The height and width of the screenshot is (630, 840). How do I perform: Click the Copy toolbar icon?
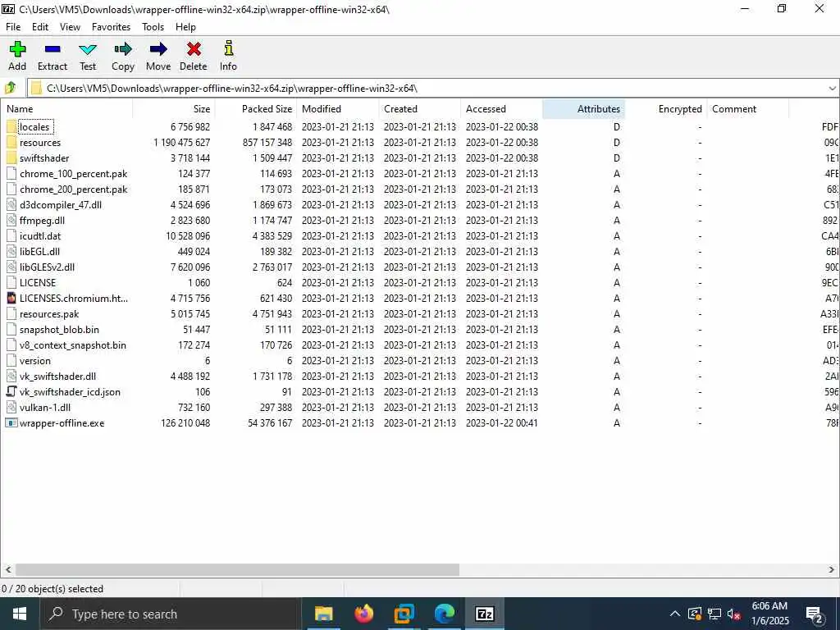tap(123, 49)
